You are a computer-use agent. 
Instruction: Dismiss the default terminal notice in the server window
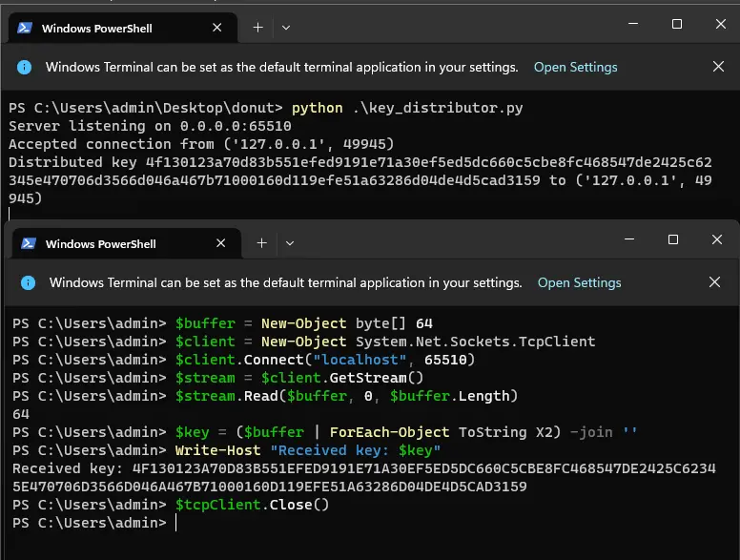(x=718, y=67)
